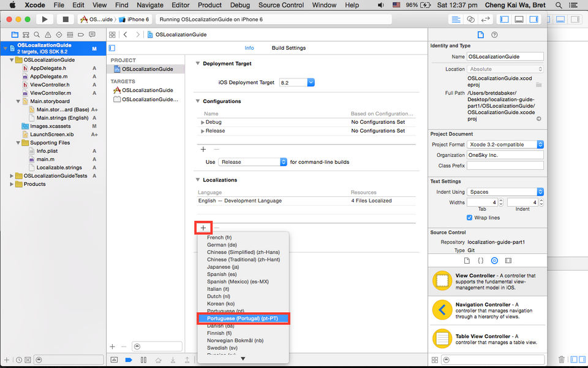The image size is (588, 368).
Task: Select iPhone 6 run destination
Action: [134, 19]
